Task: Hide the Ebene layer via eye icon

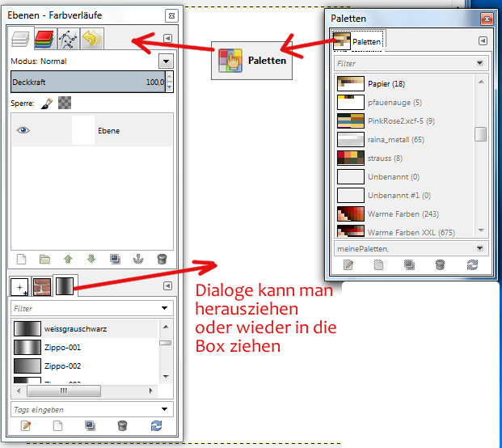Action: click(23, 130)
